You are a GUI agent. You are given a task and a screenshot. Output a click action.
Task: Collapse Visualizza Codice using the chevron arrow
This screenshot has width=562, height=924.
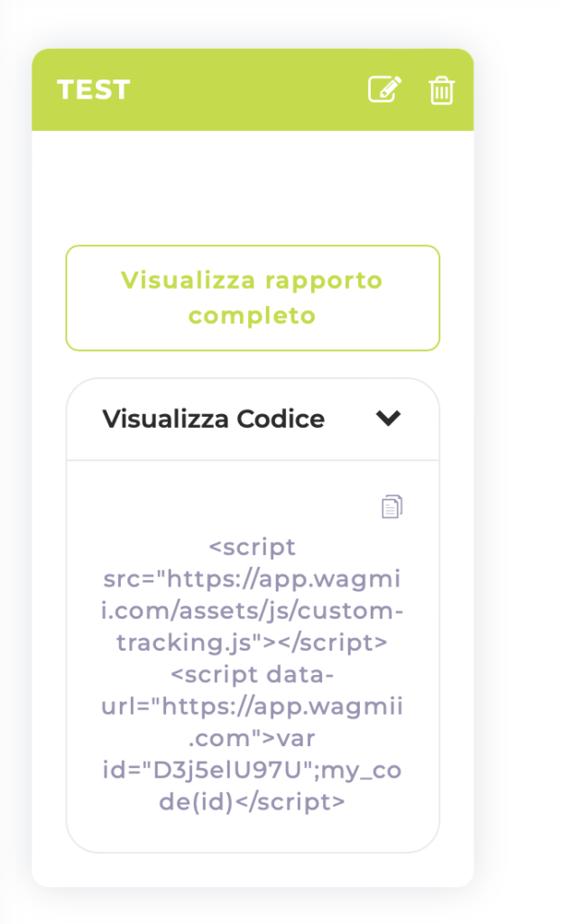pos(388,418)
